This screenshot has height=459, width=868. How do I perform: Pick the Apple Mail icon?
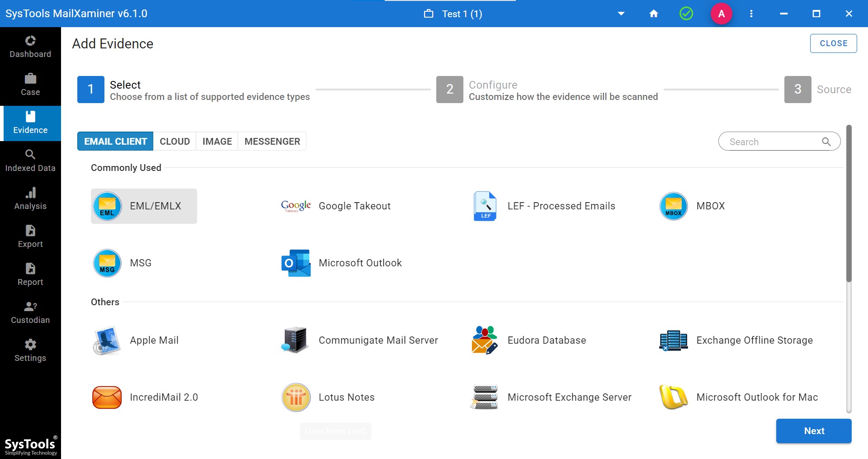click(x=107, y=341)
